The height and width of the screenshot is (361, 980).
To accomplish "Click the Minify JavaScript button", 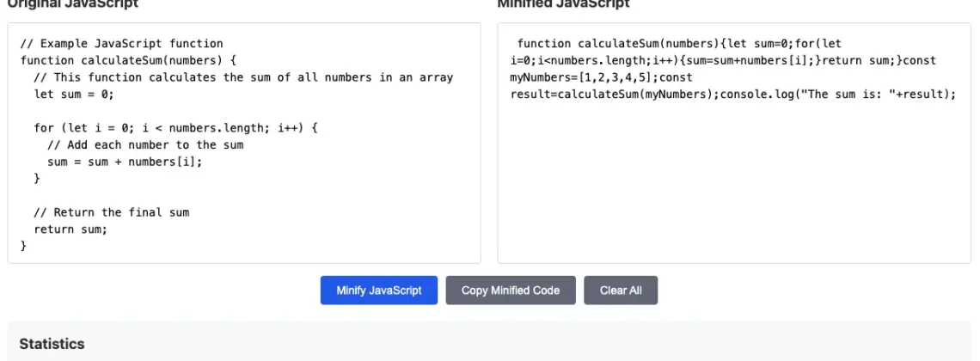I will (379, 291).
